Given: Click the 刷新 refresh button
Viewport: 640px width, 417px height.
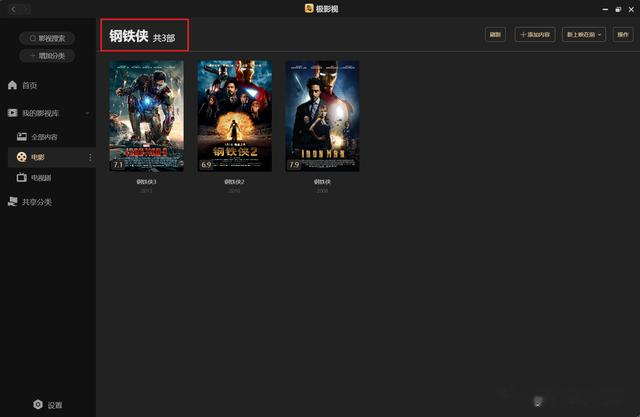Looking at the screenshot, I should tap(495, 35).
